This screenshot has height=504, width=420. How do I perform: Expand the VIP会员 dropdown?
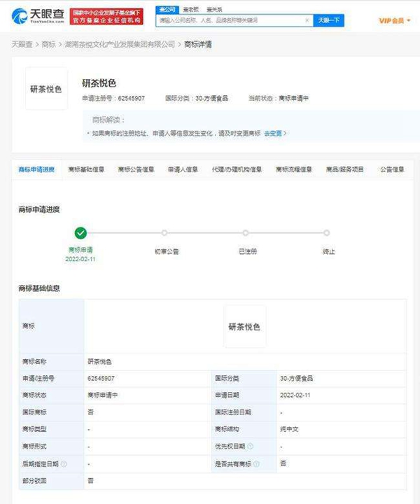395,20
